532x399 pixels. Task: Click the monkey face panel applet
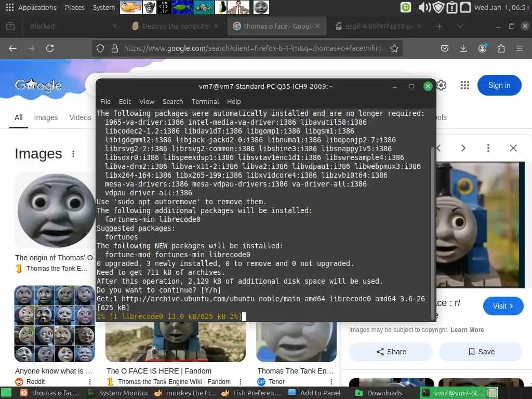[149, 7]
